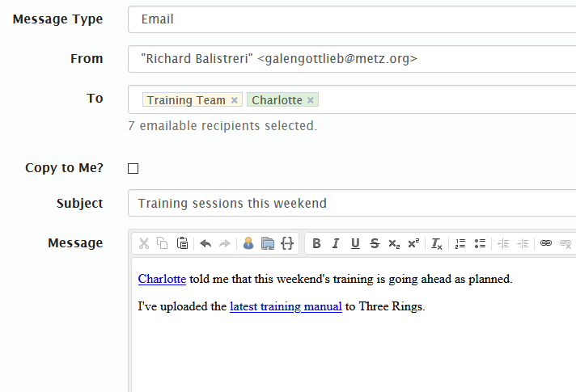Click the Paste clipboard icon
The height and width of the screenshot is (392, 576).
coord(183,243)
